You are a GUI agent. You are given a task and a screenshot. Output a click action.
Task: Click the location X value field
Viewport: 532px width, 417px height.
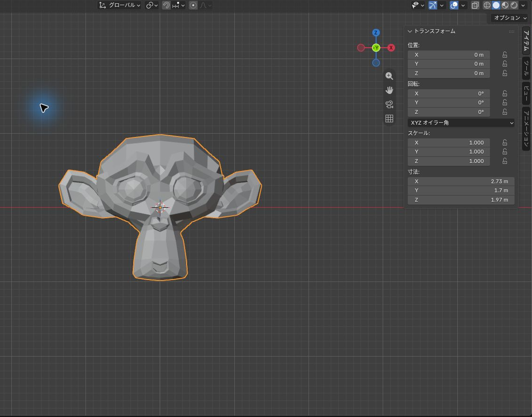(448, 55)
